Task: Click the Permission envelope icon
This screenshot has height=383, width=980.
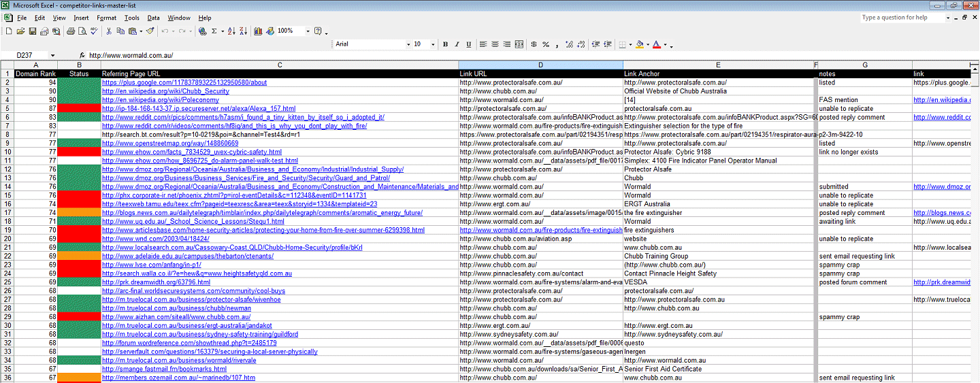Action: pyautogui.click(x=44, y=31)
